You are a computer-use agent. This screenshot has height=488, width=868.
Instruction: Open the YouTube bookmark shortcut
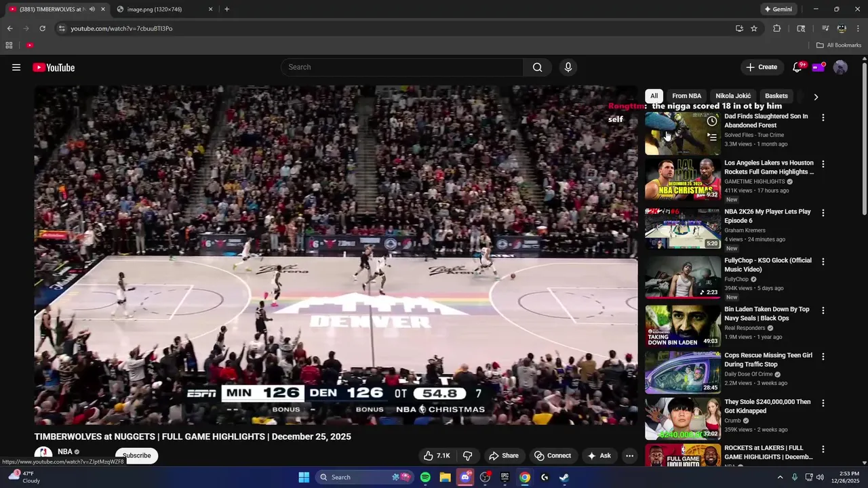coord(30,45)
